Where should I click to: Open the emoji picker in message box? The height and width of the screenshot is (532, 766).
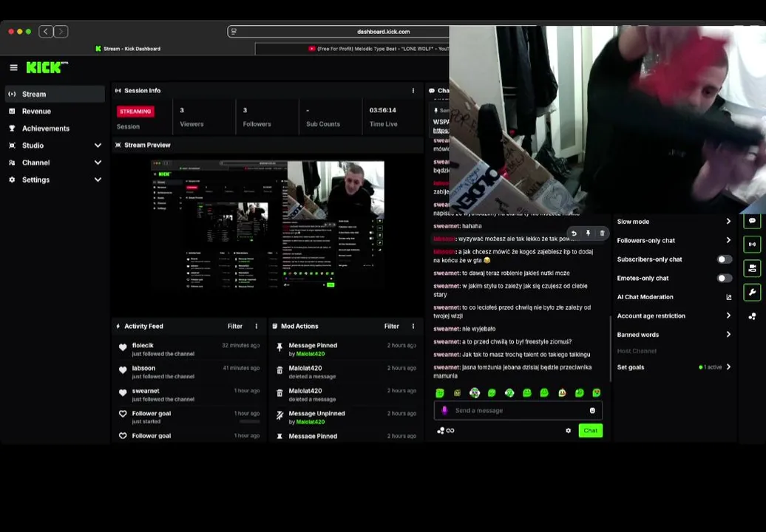tap(592, 411)
